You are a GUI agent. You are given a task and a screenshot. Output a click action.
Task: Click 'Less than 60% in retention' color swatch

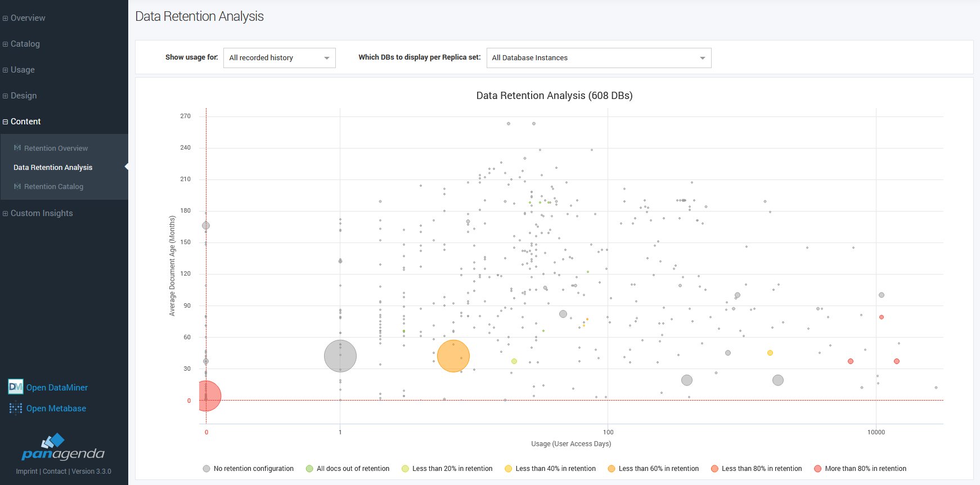tap(612, 469)
